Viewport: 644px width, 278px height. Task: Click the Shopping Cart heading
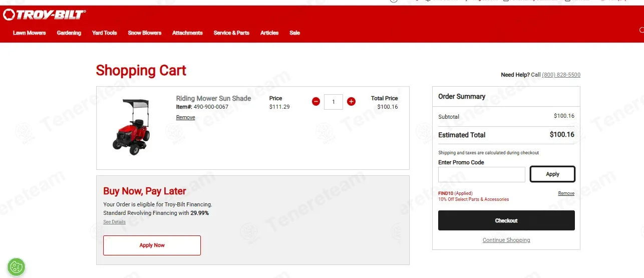[x=141, y=71]
